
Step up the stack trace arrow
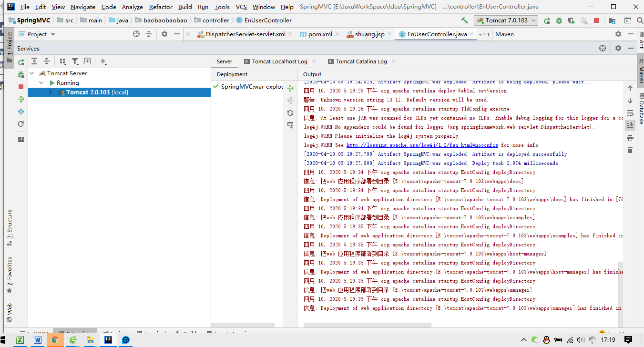coord(630,88)
